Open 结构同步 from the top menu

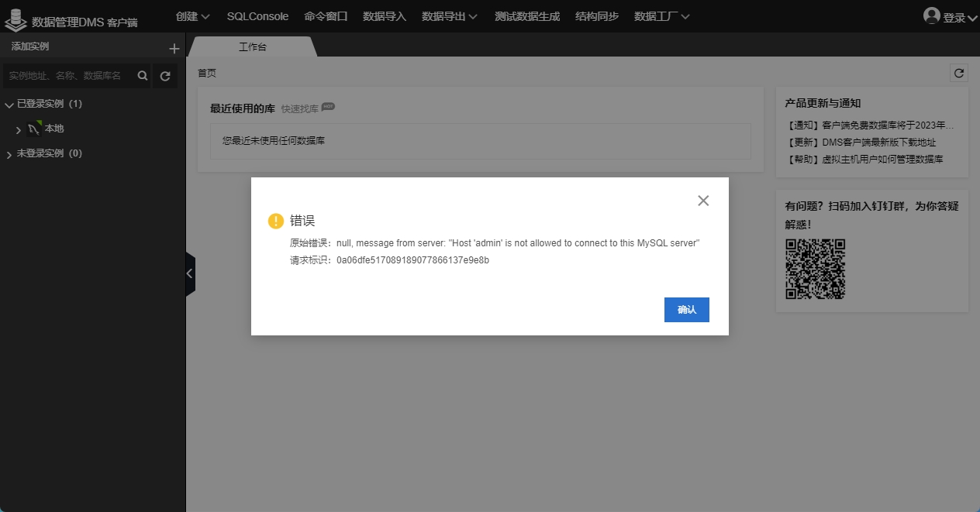[x=597, y=16]
